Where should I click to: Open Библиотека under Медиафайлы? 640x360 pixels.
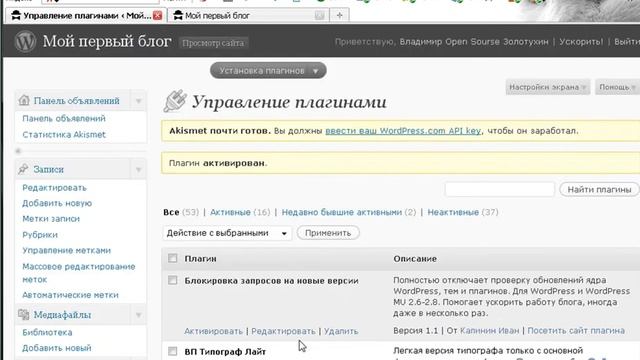point(47,332)
